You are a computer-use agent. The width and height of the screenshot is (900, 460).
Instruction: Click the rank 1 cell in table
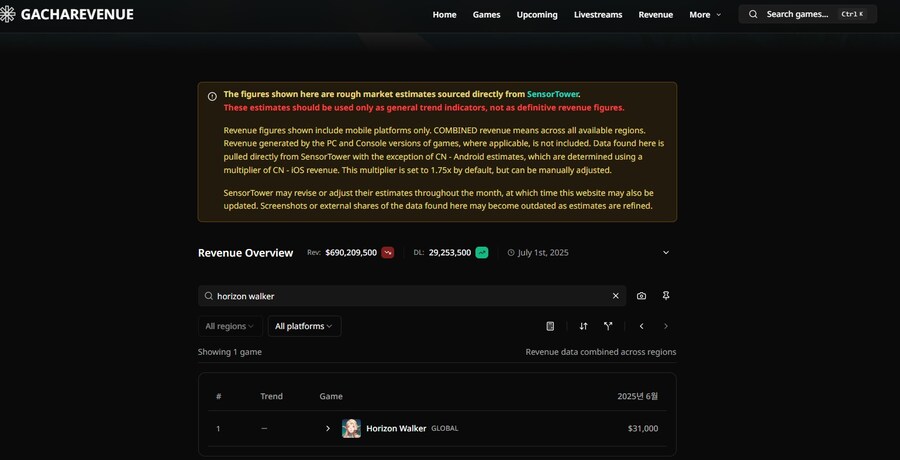(218, 428)
